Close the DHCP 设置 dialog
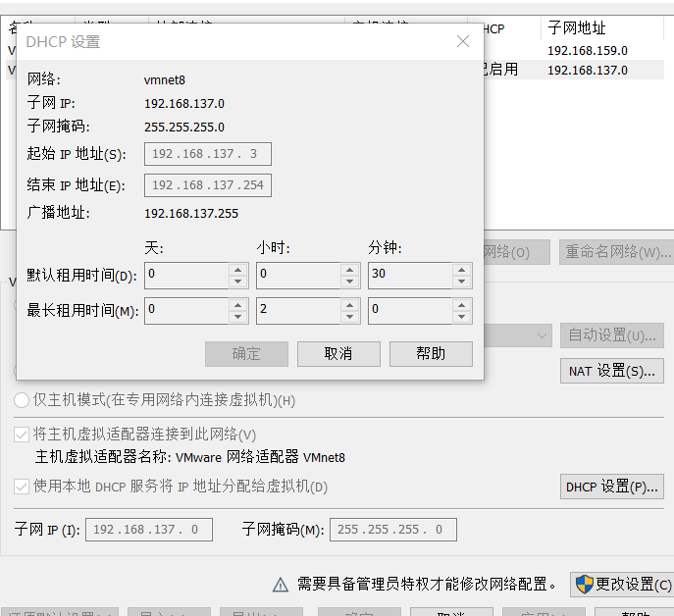 463,41
